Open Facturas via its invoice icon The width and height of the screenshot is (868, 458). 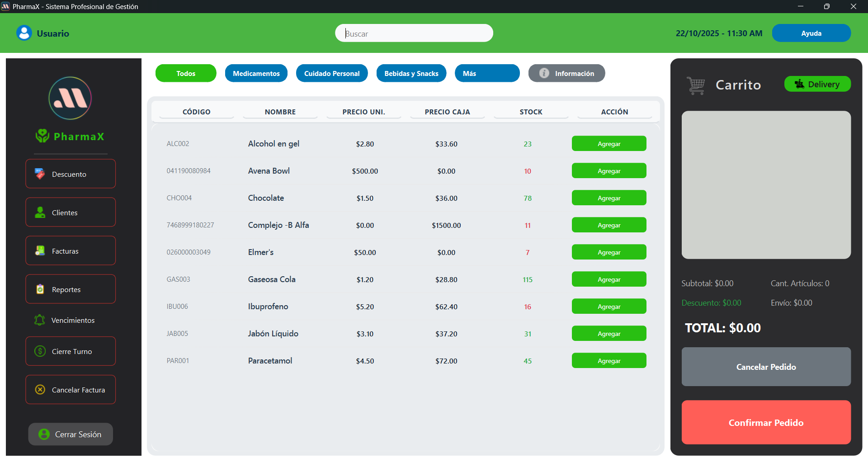pos(40,251)
